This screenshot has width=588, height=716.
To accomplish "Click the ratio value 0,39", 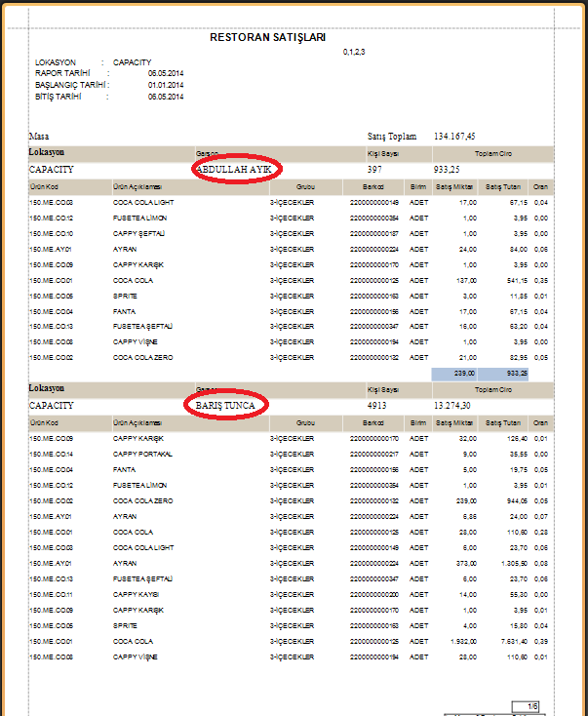I will 541,642.
